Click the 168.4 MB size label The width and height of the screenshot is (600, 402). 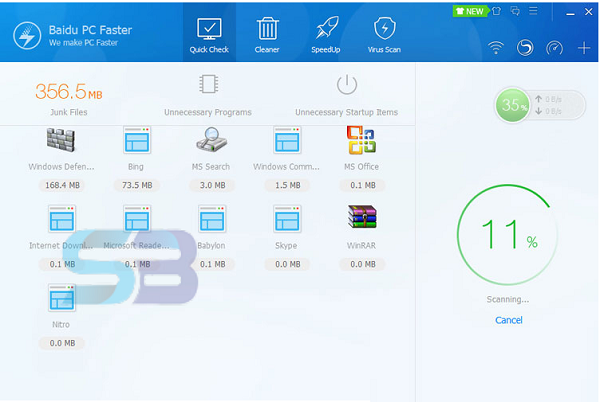(x=62, y=186)
